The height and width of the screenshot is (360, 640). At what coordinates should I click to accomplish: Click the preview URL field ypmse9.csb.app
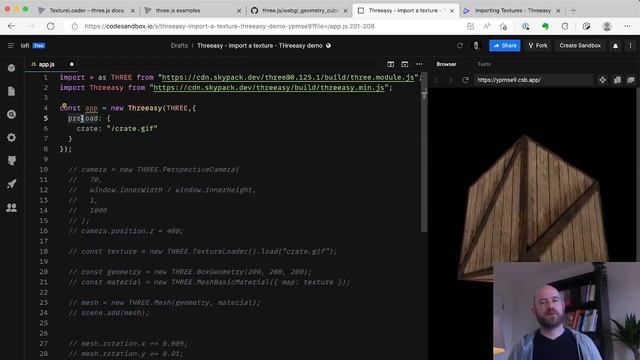[x=533, y=80]
